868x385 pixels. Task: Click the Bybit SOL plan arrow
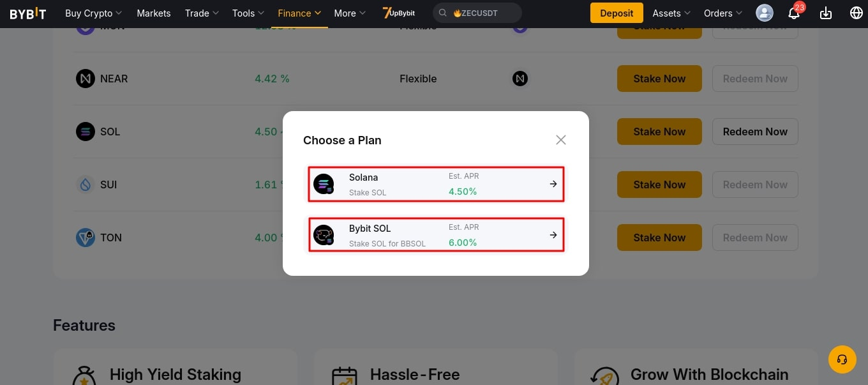coord(553,235)
